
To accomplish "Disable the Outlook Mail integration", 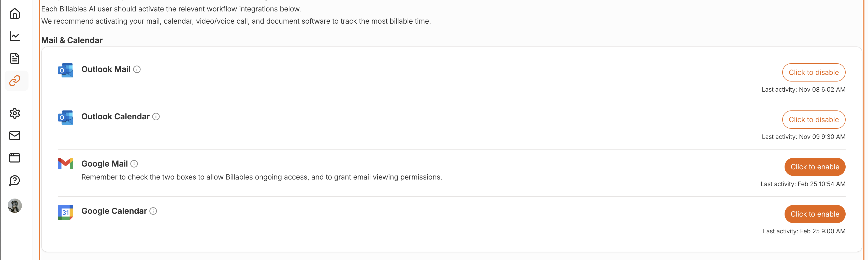I will pos(813,72).
